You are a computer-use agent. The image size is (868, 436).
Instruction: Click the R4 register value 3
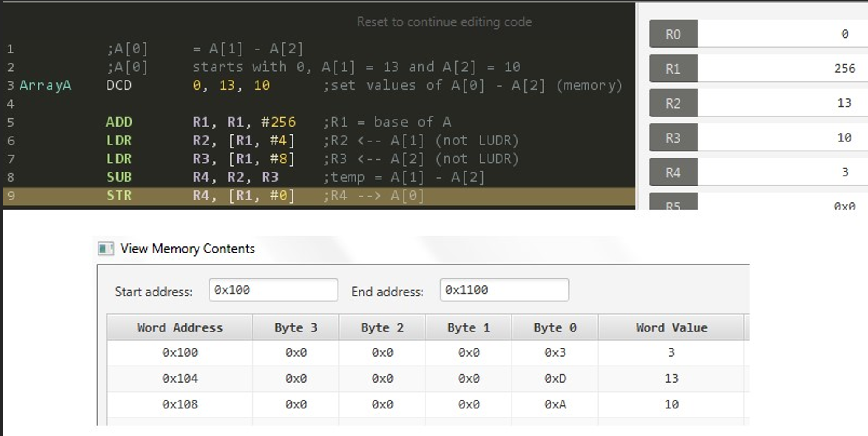click(x=845, y=172)
